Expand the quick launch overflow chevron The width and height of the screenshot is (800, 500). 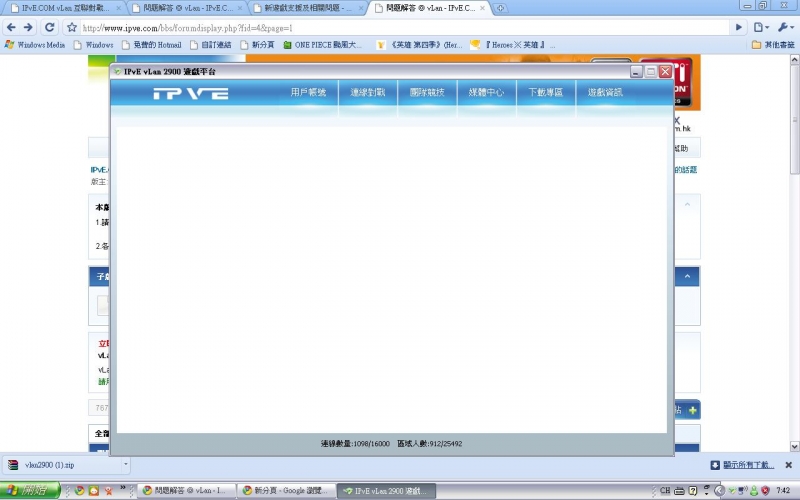(123, 488)
